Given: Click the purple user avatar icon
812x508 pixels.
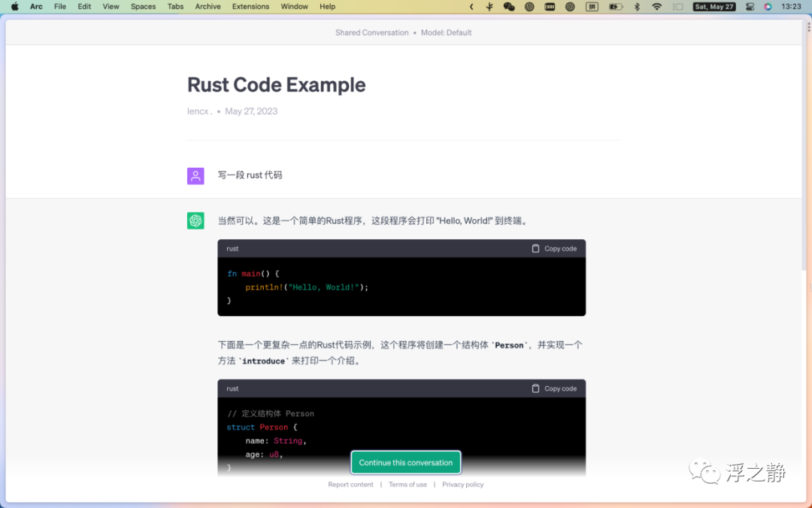Looking at the screenshot, I should point(195,176).
